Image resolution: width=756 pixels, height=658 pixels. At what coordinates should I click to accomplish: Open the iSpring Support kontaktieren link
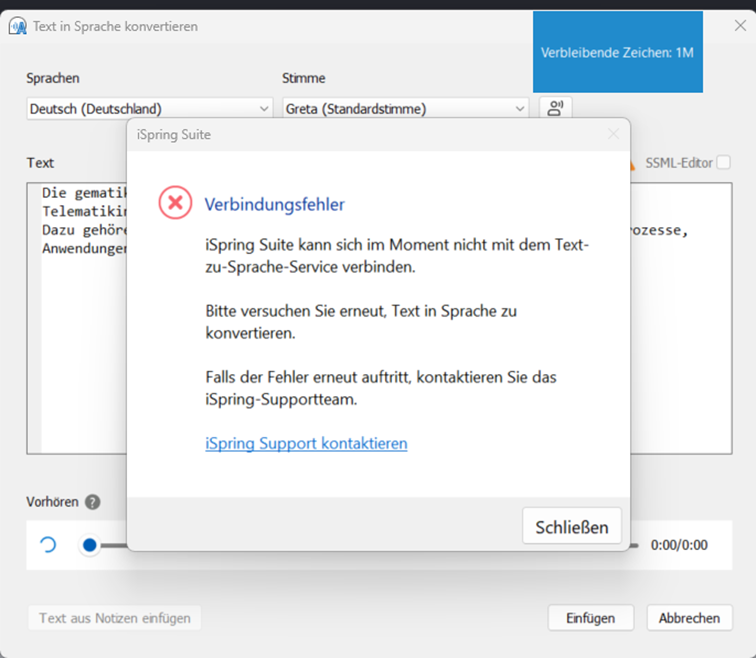306,443
